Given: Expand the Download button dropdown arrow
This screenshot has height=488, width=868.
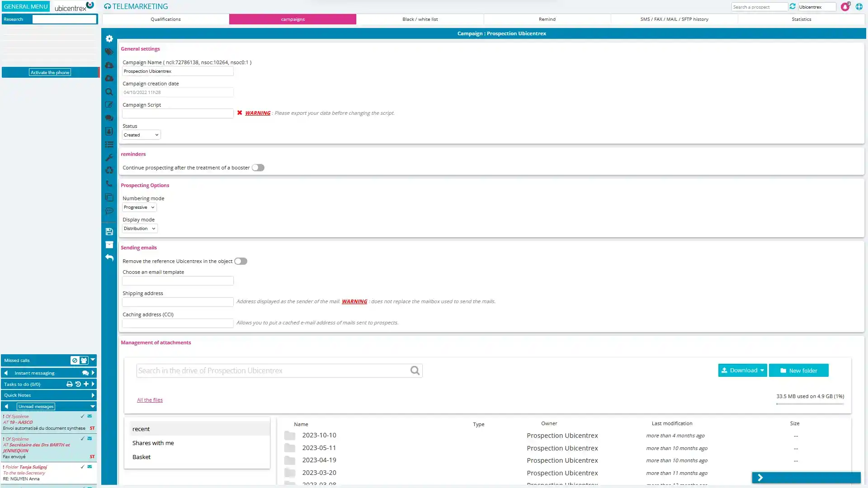Looking at the screenshot, I should [762, 371].
